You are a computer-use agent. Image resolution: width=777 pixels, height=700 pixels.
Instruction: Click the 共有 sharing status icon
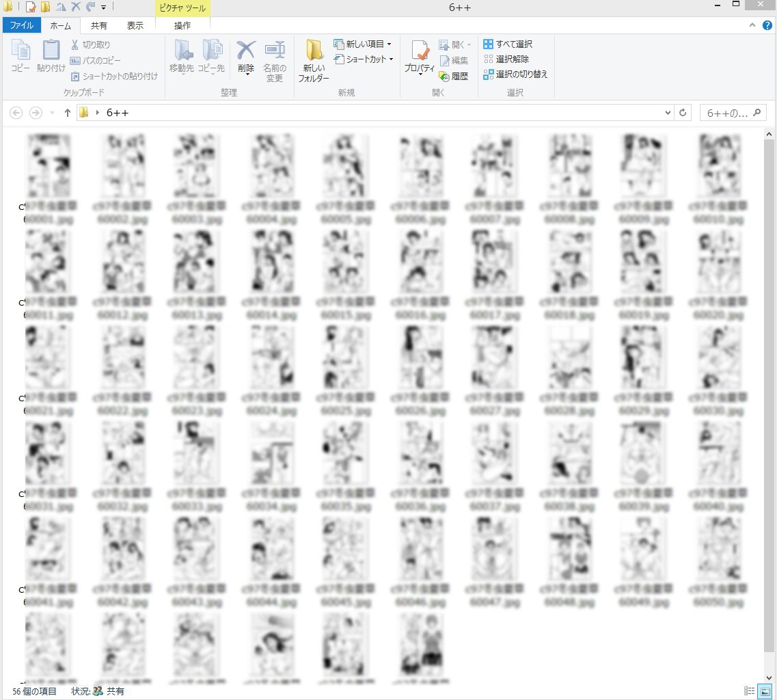tap(98, 690)
